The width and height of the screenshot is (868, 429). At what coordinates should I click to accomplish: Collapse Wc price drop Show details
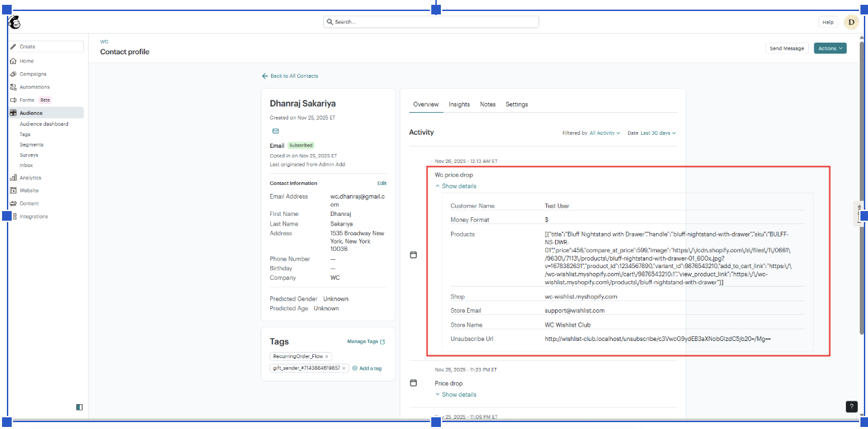click(455, 186)
